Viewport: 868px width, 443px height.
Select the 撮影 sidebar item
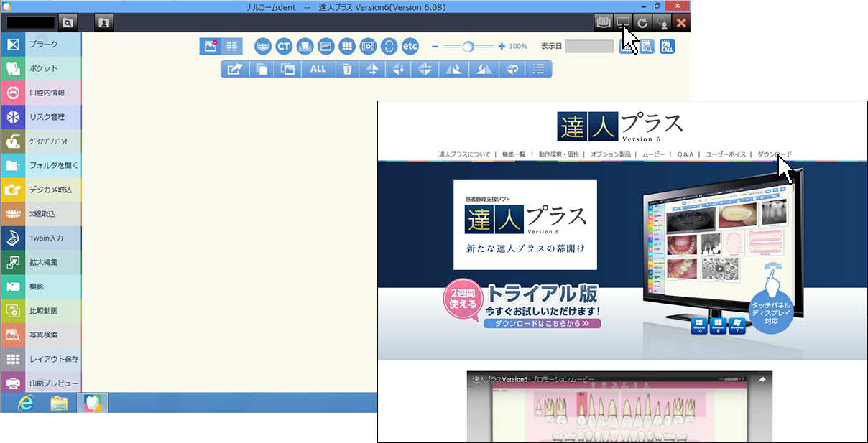41,286
